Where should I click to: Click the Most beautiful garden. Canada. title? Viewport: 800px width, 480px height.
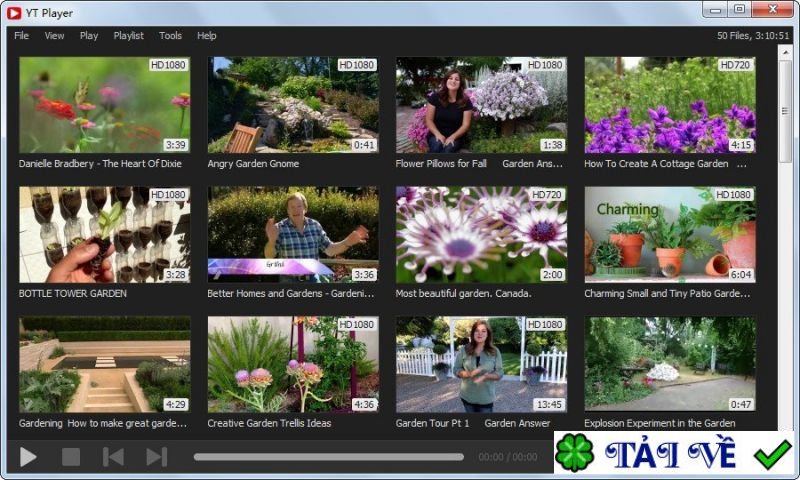tap(461, 294)
